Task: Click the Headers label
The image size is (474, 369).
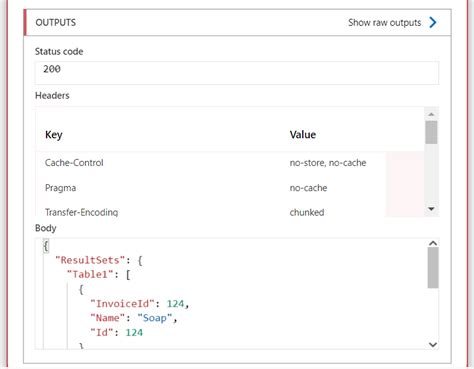Action: (x=52, y=96)
